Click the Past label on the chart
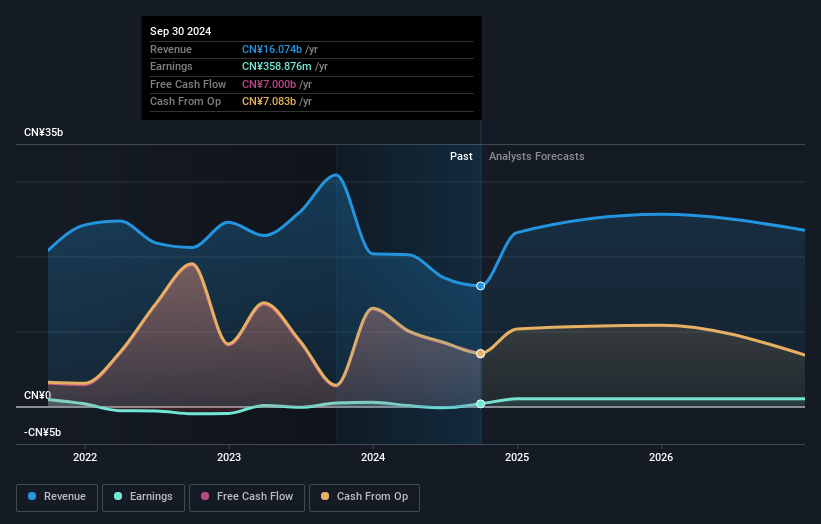821x524 pixels. point(461,156)
